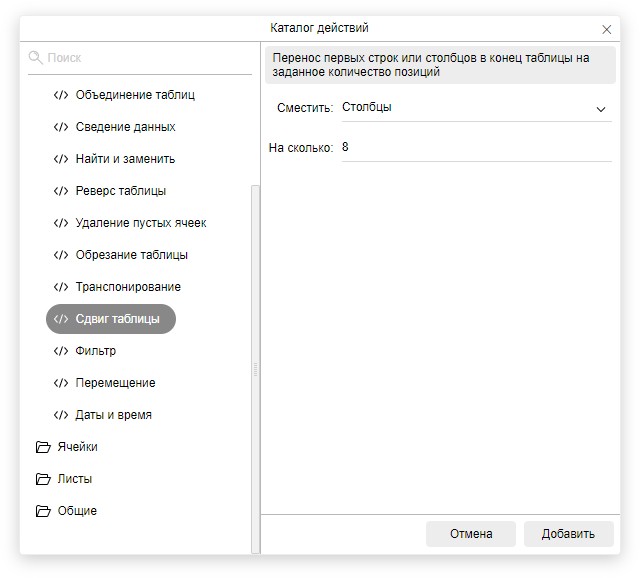This screenshot has height=578, width=640.
Task: Expand the Общие category
Action: [x=77, y=511]
